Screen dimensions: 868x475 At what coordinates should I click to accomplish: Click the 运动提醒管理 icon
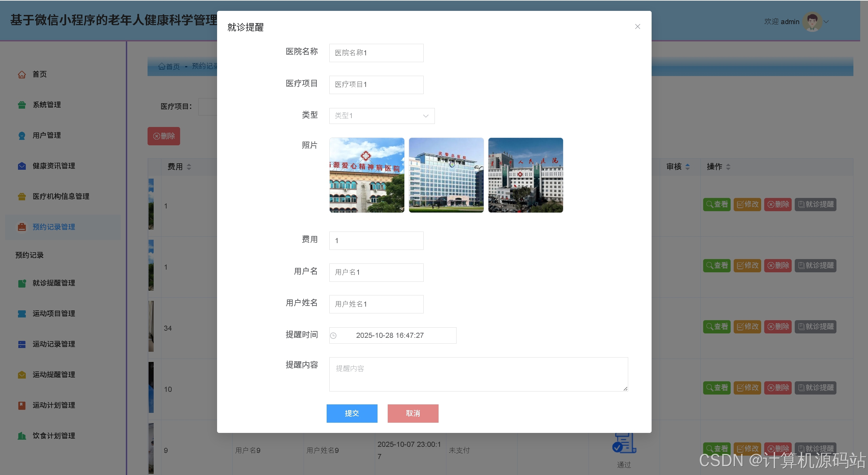pyautogui.click(x=22, y=375)
